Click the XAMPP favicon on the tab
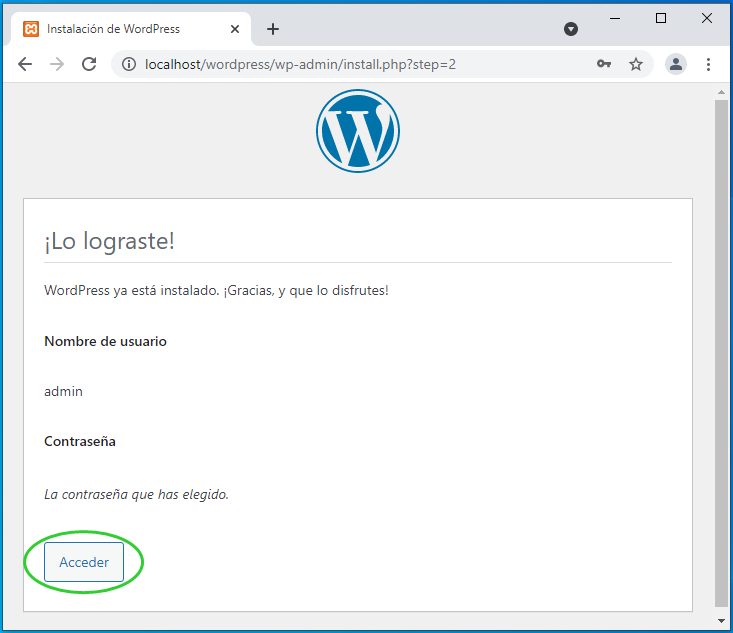 (x=31, y=29)
